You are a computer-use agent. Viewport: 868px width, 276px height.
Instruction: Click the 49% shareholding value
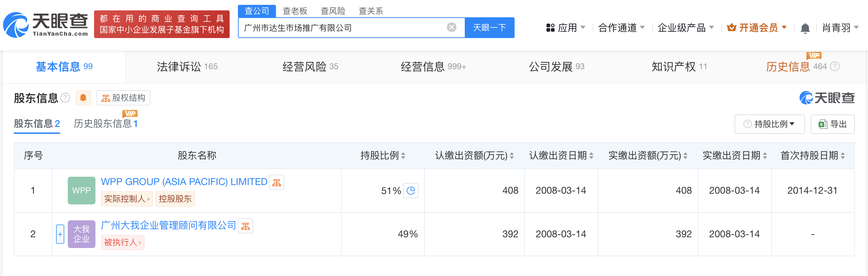[x=408, y=234]
